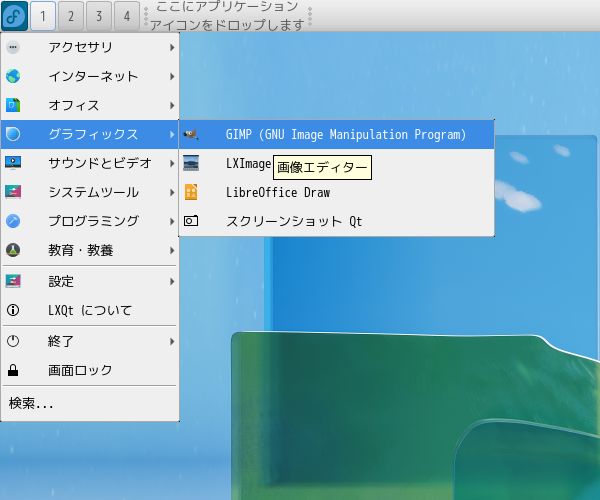Open the システムツール menu category
This screenshot has height=500, width=600.
point(90,192)
